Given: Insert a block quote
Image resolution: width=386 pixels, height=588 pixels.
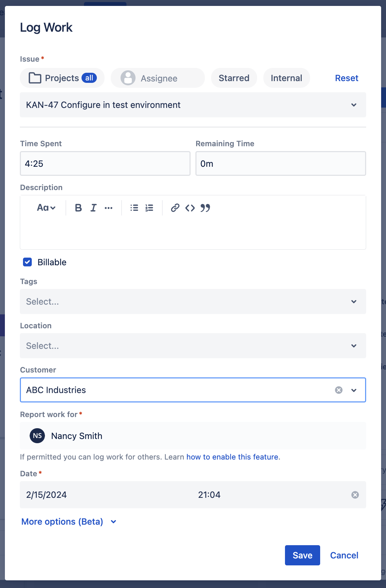Looking at the screenshot, I should (205, 208).
